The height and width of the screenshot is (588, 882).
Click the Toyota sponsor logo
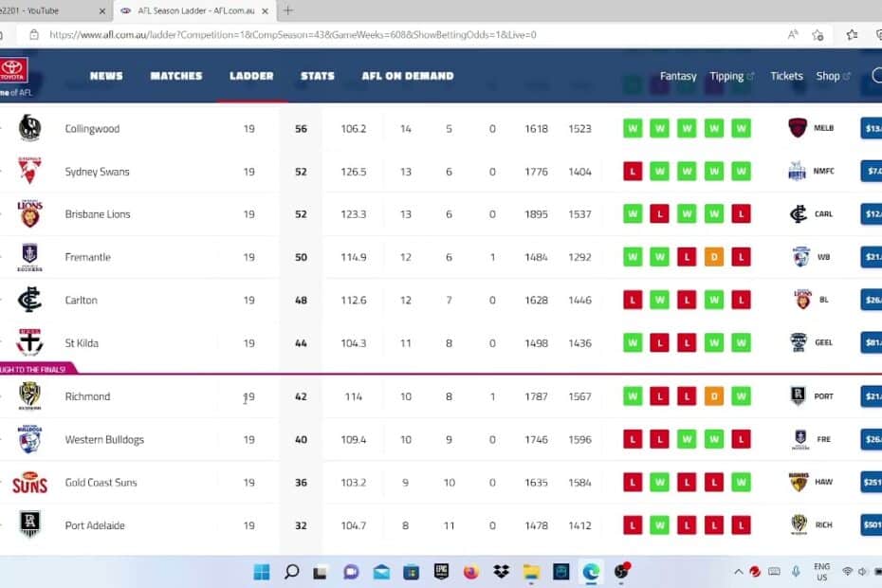click(x=12, y=70)
